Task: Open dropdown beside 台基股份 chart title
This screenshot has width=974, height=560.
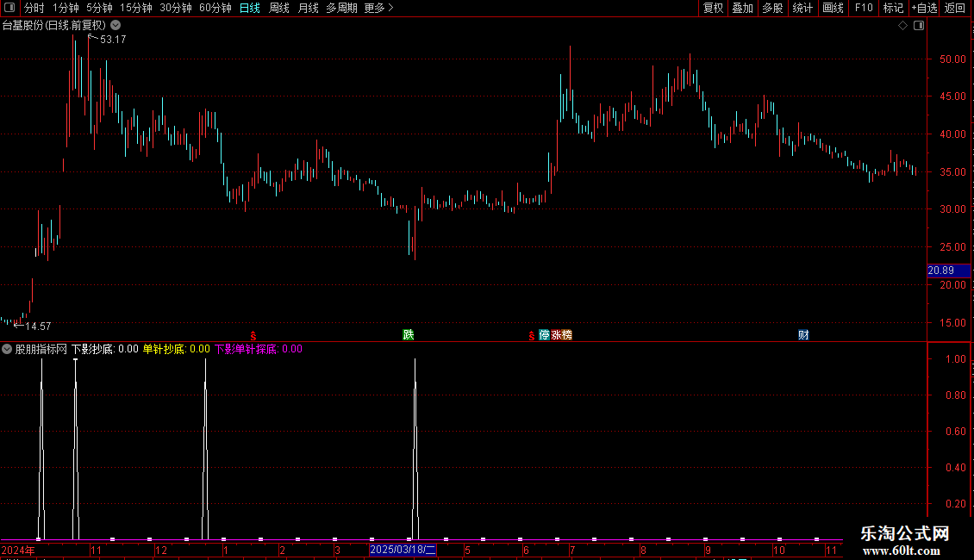Action: coord(116,26)
